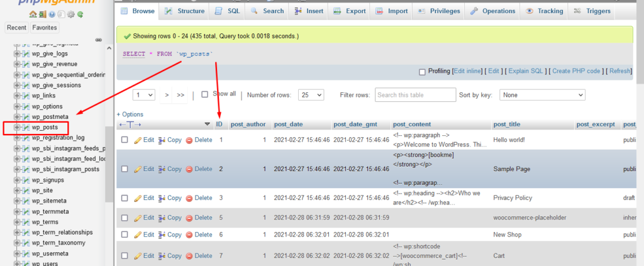Select row checkbox for Sample Page
The image size is (644, 266).
coord(125,169)
